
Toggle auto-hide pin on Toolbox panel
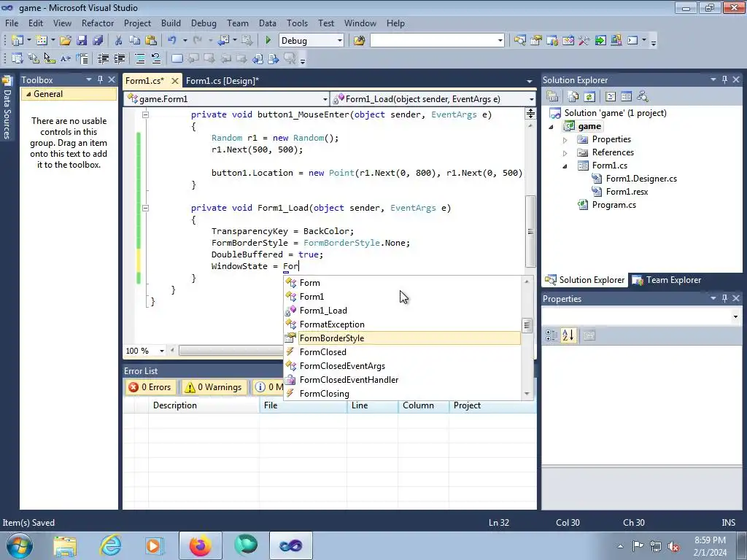click(100, 79)
